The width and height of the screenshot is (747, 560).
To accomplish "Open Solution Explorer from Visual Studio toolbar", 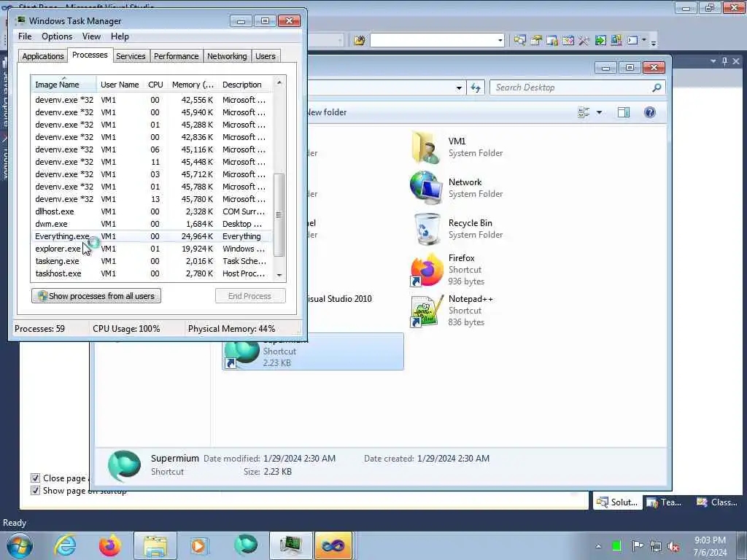I will tap(519, 41).
